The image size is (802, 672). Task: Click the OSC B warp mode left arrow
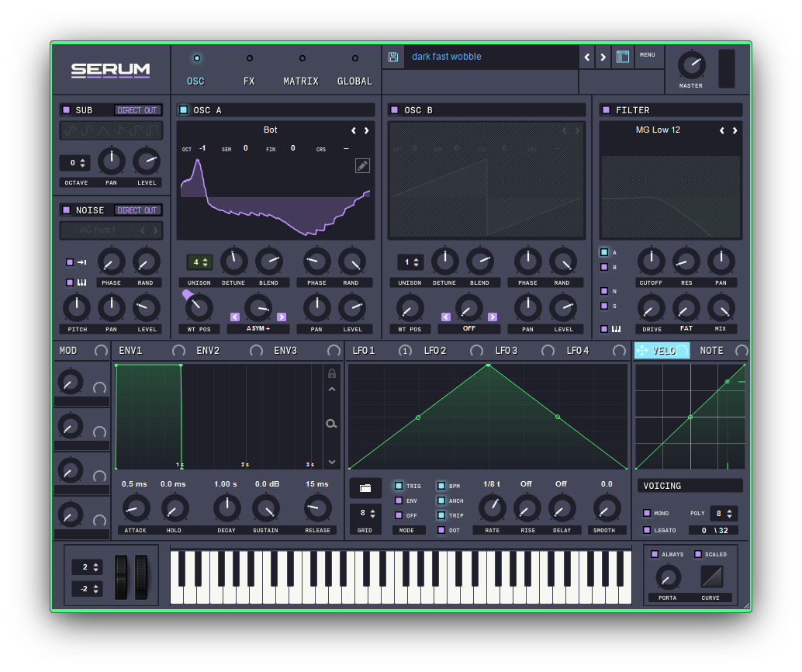pos(446,317)
